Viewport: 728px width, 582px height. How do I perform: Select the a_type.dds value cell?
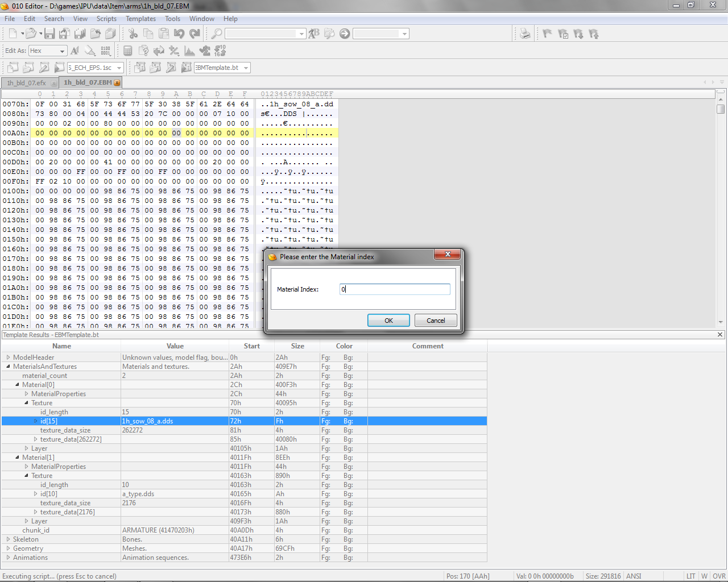[175, 494]
